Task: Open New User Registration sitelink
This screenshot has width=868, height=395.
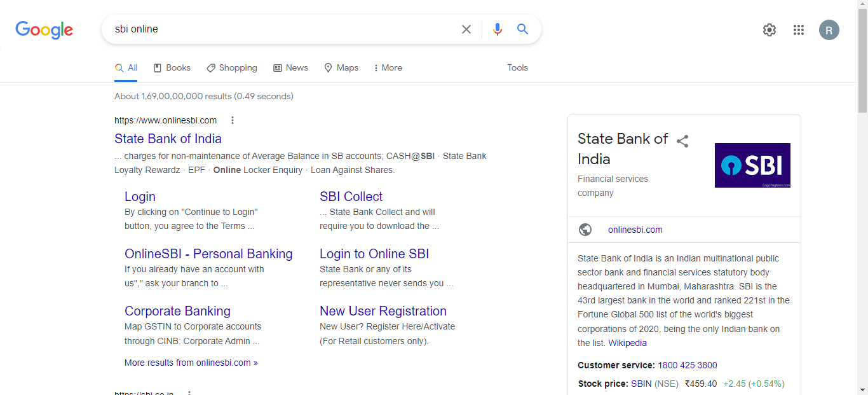Action: tap(383, 311)
